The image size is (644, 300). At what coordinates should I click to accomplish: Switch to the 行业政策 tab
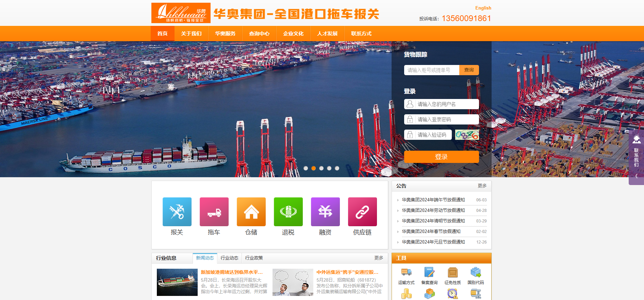pos(254,258)
